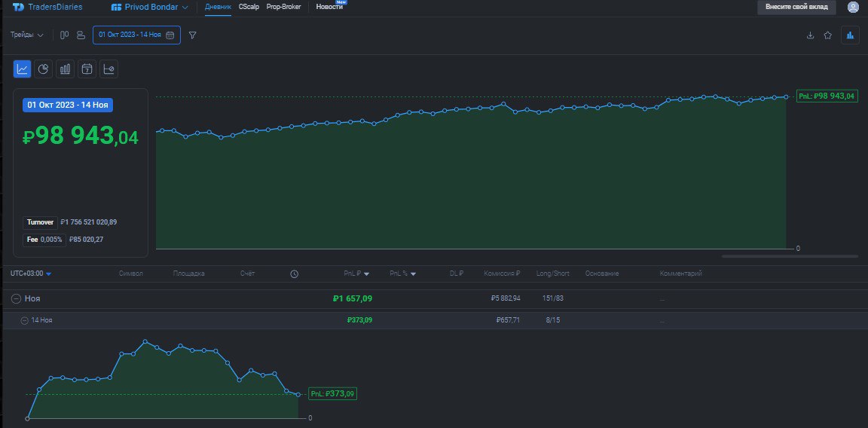Open the TradersDiaries logo home

47,8
